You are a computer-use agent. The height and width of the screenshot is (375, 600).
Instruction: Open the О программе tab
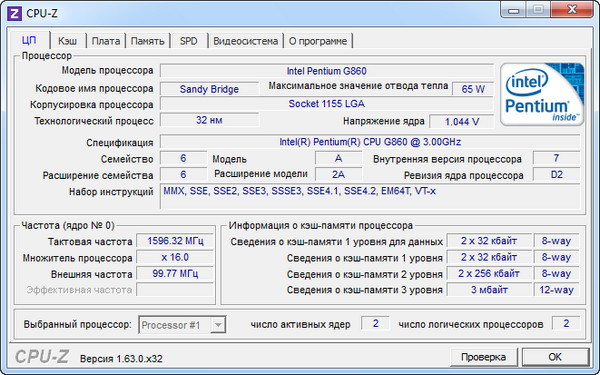point(318,41)
